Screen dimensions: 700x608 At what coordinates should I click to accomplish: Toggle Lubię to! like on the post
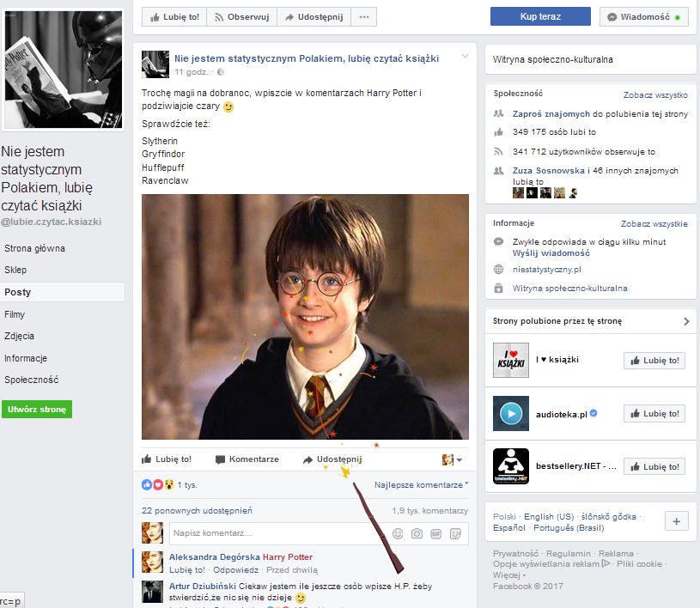click(167, 459)
